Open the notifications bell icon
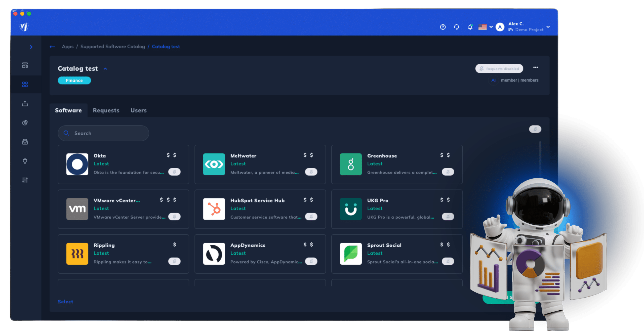Image resolution: width=644 pixels, height=331 pixels. tap(470, 27)
